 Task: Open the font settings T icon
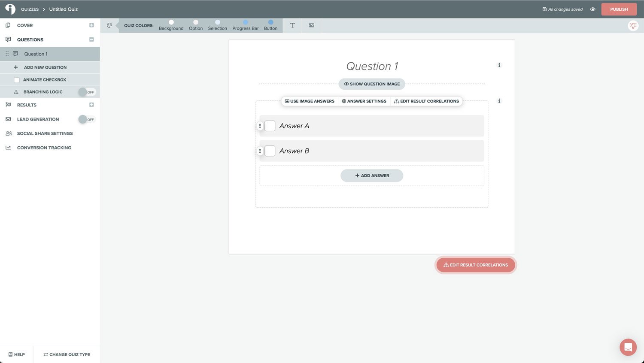(292, 25)
